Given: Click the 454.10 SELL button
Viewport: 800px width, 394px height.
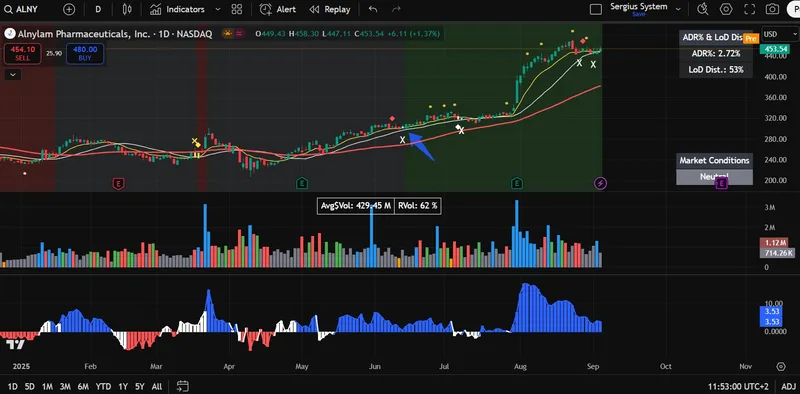Looking at the screenshot, I should 22,54.
